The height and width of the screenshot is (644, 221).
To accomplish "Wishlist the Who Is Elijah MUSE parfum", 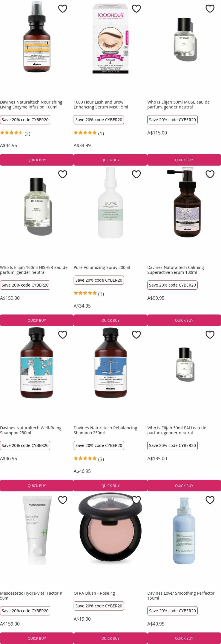I will tap(210, 9).
